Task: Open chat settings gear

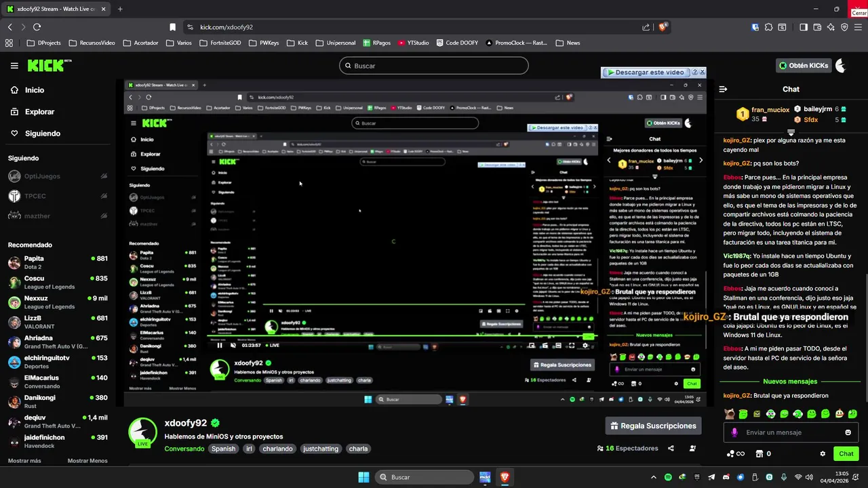Action: [x=823, y=453]
